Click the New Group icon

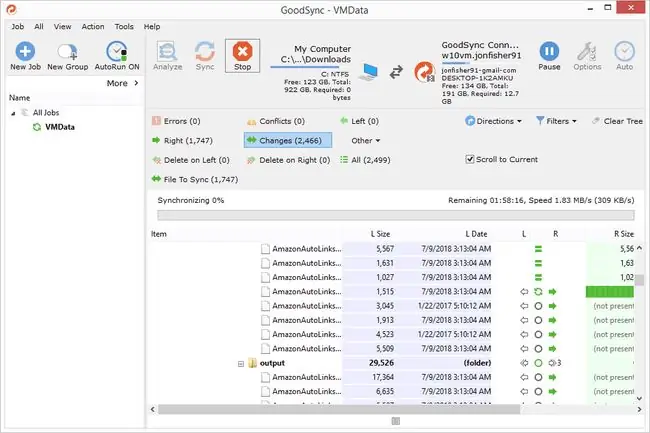click(x=68, y=51)
